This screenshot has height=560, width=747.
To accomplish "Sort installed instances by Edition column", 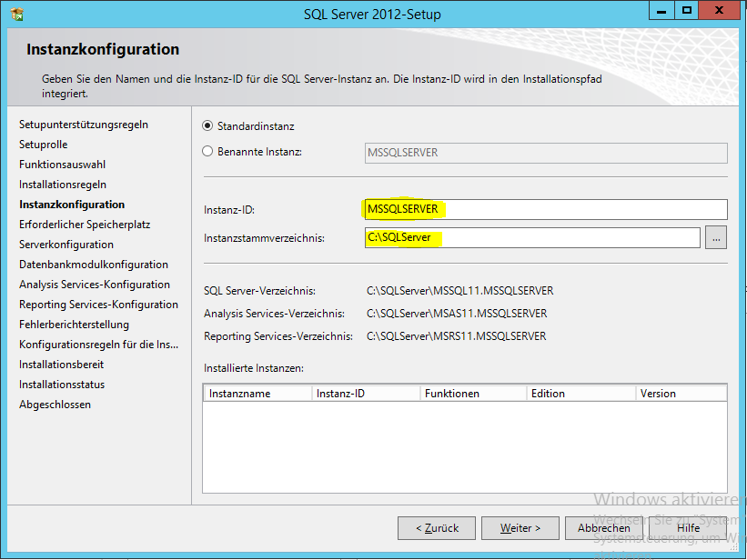I will coord(581,394).
